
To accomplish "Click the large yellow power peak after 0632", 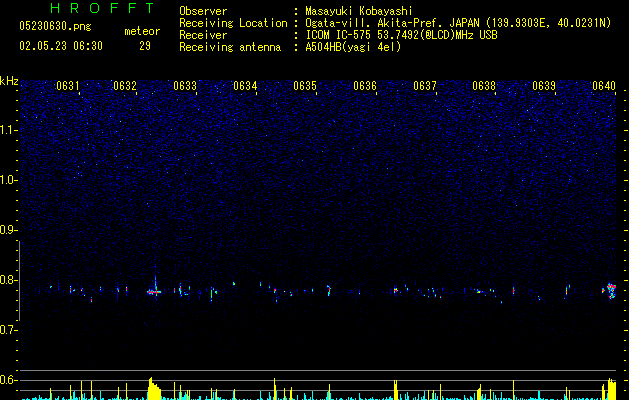I will point(154,388).
